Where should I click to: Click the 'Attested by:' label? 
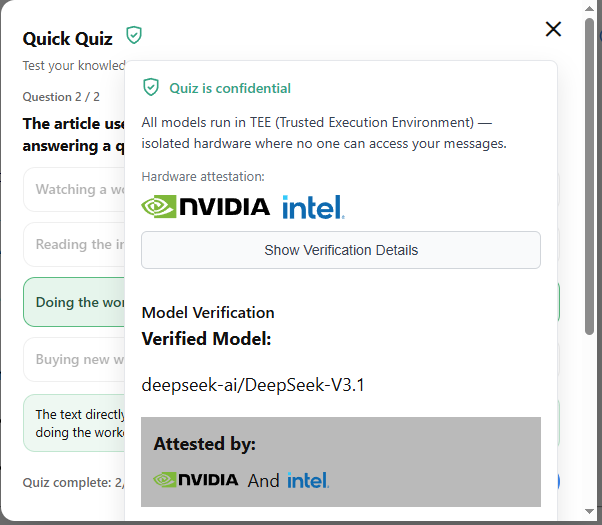205,444
